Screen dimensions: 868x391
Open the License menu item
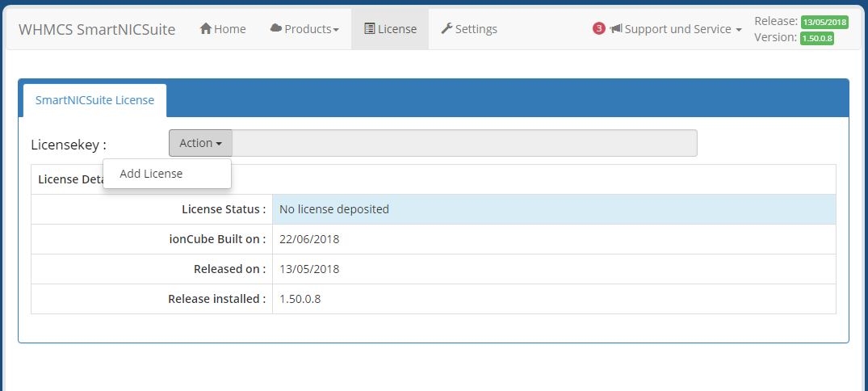pos(390,29)
